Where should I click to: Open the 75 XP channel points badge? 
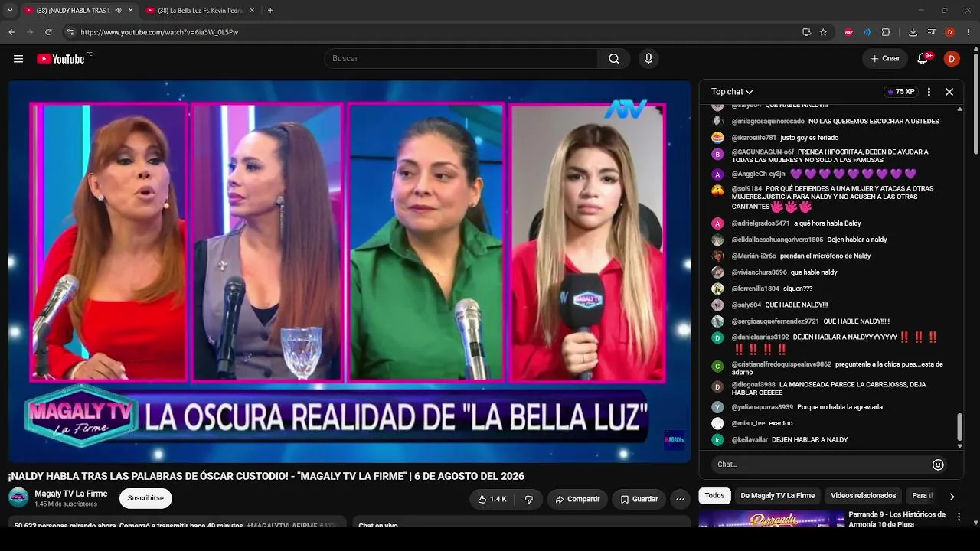pos(901,92)
